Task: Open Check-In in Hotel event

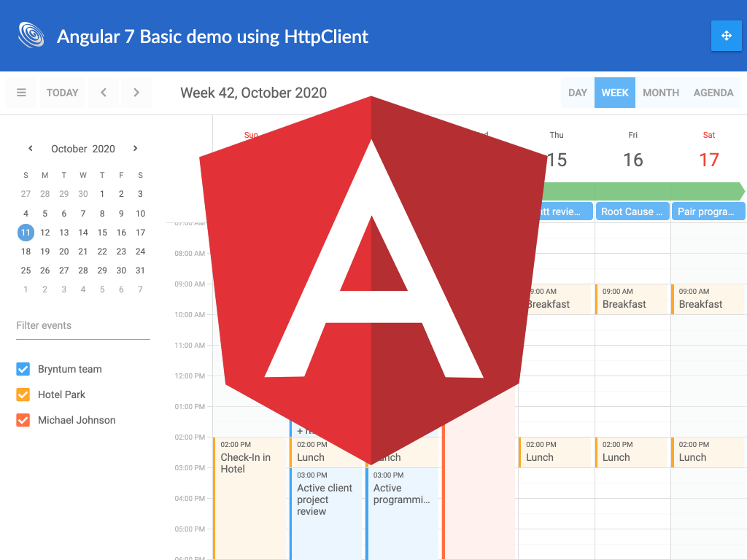Action: click(250, 497)
